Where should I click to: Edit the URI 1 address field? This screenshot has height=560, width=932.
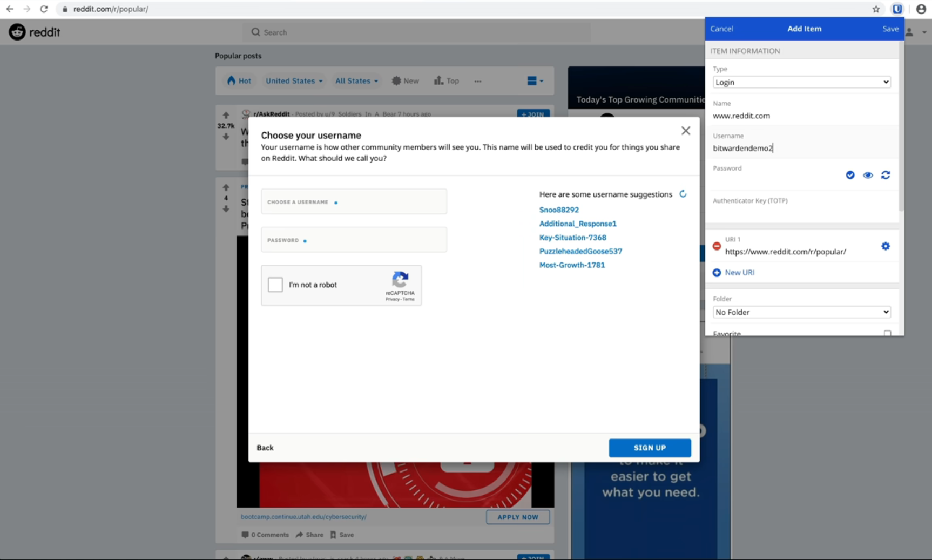click(799, 252)
